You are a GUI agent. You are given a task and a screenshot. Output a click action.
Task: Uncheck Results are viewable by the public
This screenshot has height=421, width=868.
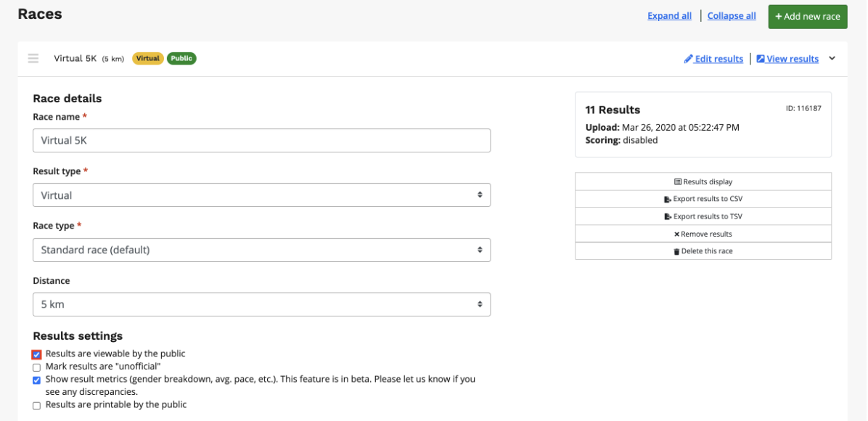pyautogui.click(x=36, y=355)
